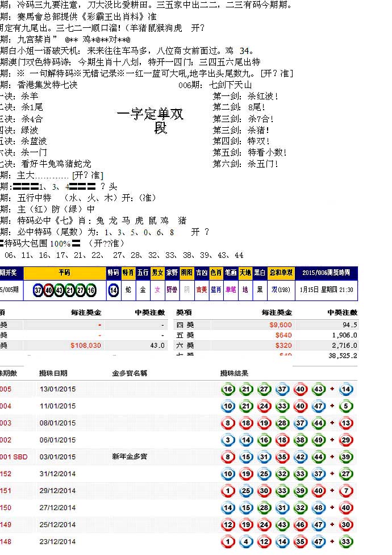
Task: Select ball 35 in the 23/12/2014 row
Action: 301,541
